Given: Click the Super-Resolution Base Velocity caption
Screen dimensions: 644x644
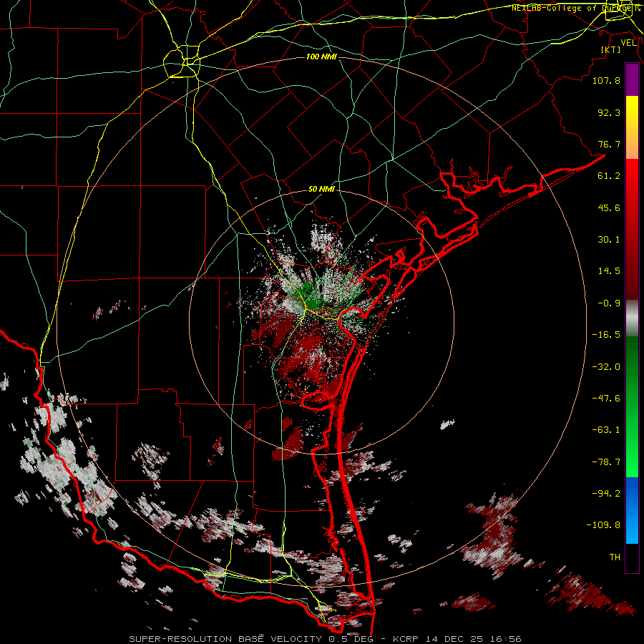Looking at the screenshot, I should click(325, 639).
